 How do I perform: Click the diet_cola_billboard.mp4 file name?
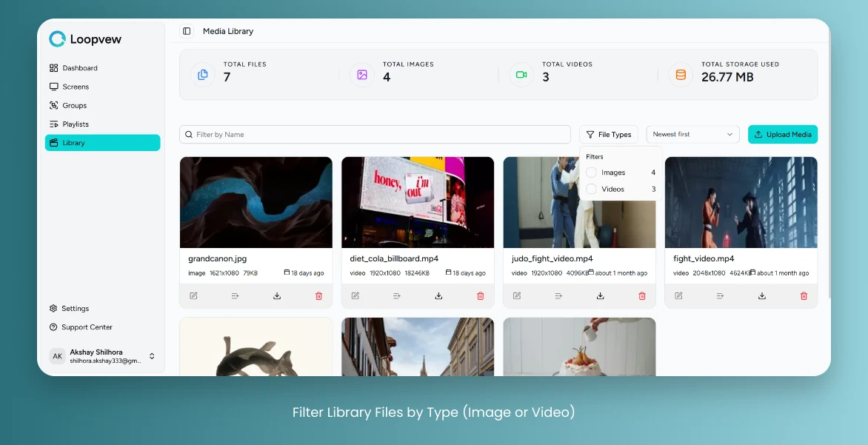[x=394, y=258]
